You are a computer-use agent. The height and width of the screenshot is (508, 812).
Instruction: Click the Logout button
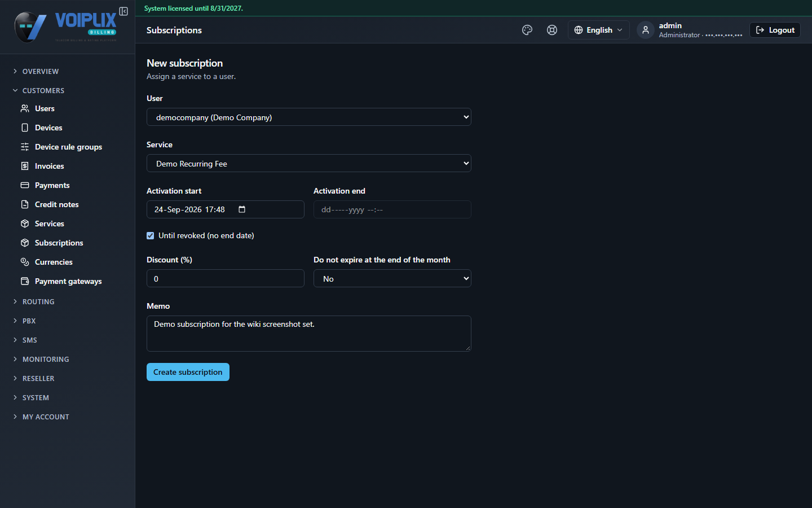pos(775,30)
